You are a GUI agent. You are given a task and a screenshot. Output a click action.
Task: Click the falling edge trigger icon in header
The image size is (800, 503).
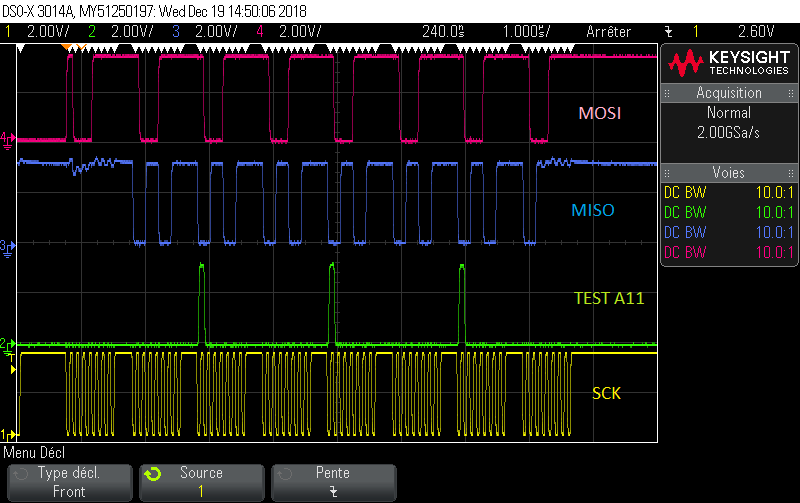pos(669,32)
